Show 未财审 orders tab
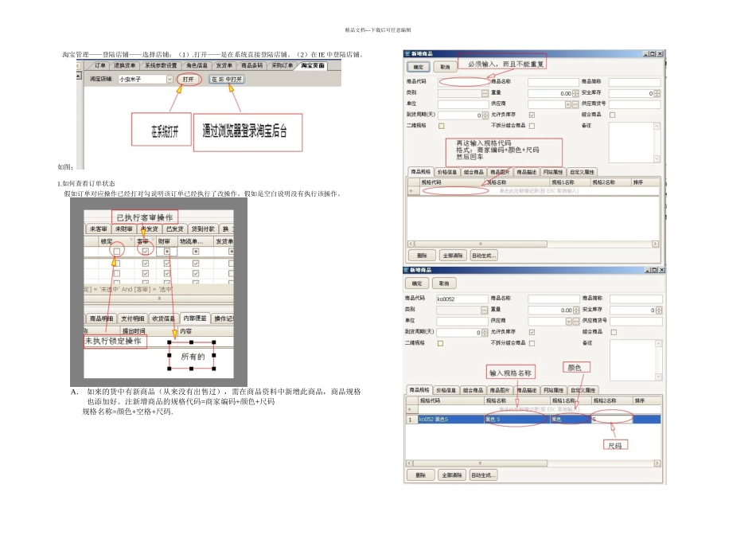This screenshot has width=756, height=535. [x=124, y=228]
